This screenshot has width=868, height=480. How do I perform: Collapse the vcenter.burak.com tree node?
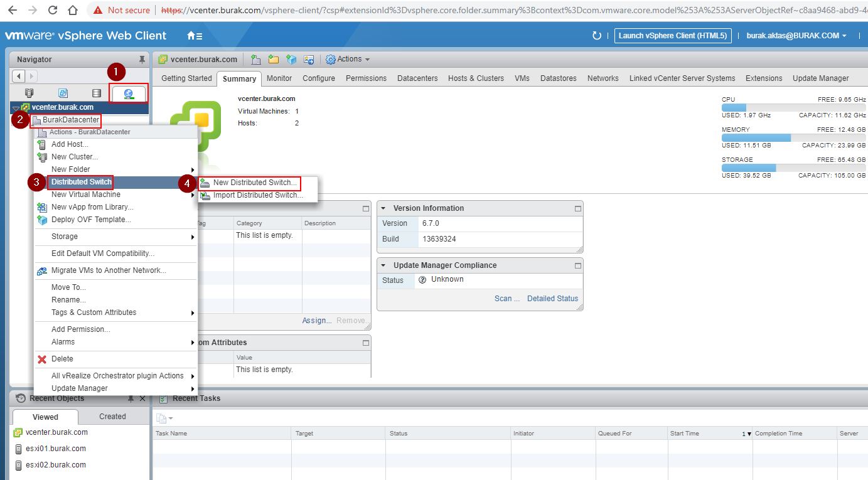coord(16,108)
